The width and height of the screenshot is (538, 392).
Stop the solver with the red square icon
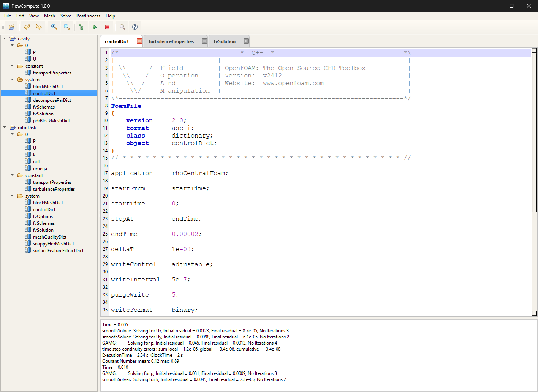click(x=107, y=27)
